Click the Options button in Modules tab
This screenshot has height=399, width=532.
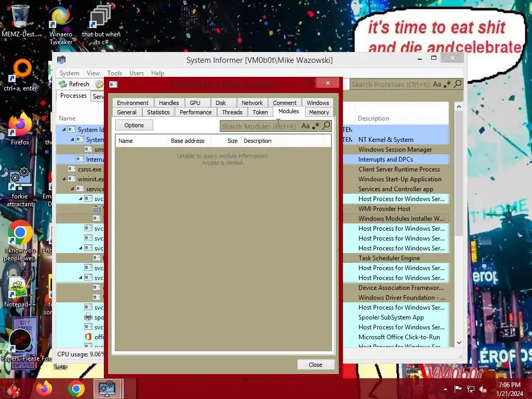click(134, 125)
